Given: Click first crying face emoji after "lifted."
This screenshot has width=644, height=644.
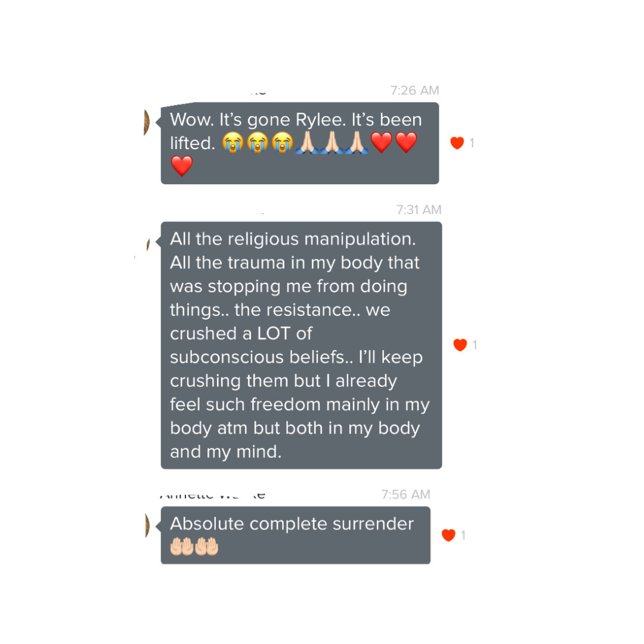Looking at the screenshot, I should (233, 143).
